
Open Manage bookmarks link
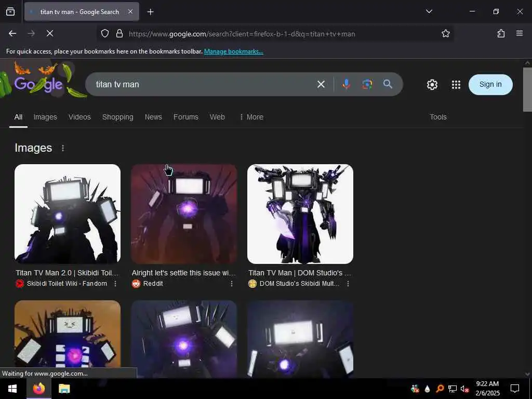coord(233,51)
